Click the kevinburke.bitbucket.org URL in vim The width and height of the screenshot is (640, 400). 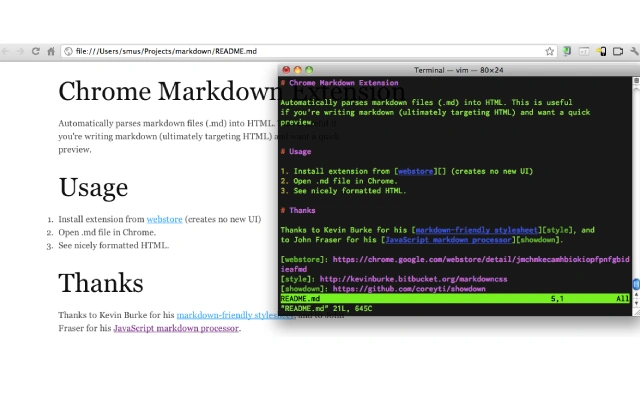coord(413,279)
